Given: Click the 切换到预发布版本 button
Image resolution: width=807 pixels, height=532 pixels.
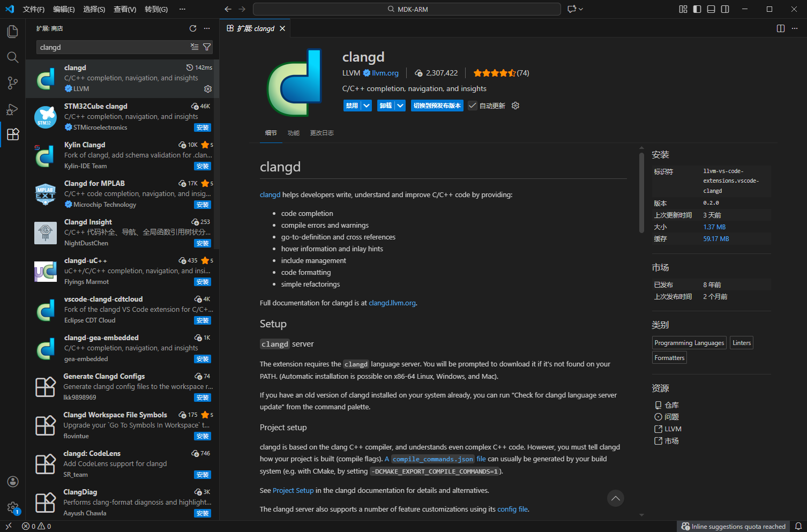Looking at the screenshot, I should [x=437, y=105].
